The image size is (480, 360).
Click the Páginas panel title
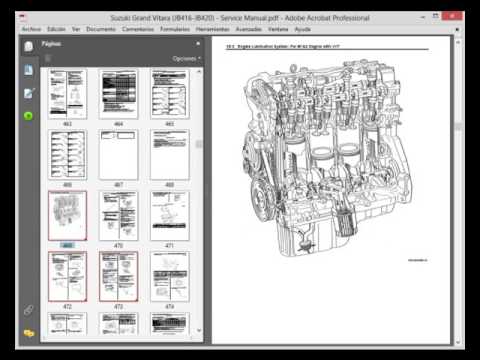tap(51, 44)
